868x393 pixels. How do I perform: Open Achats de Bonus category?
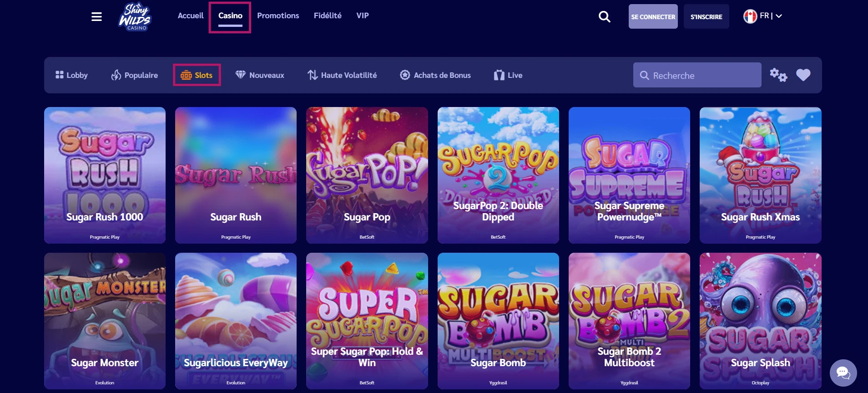pos(435,75)
